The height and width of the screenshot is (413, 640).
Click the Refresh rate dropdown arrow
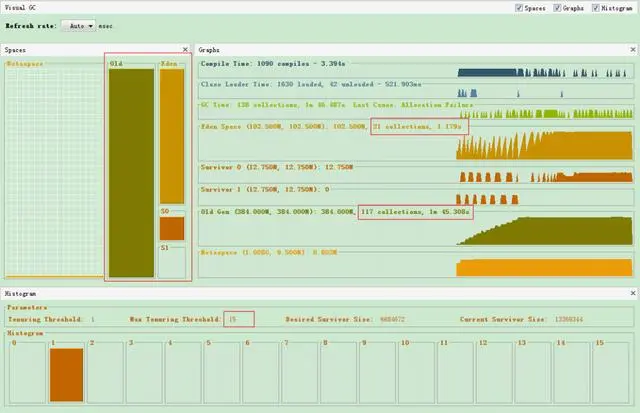coord(91,26)
